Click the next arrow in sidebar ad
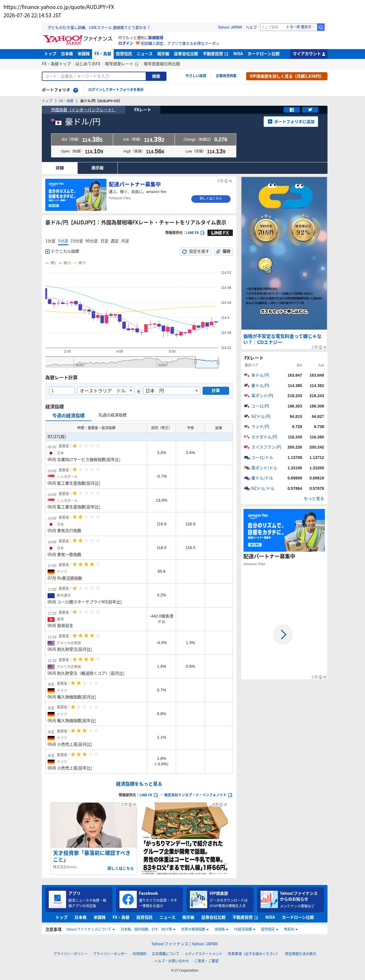The height and width of the screenshot is (980, 365). (283, 634)
